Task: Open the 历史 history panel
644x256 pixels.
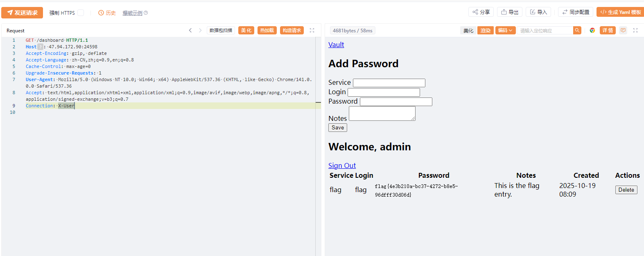Action: pos(107,13)
